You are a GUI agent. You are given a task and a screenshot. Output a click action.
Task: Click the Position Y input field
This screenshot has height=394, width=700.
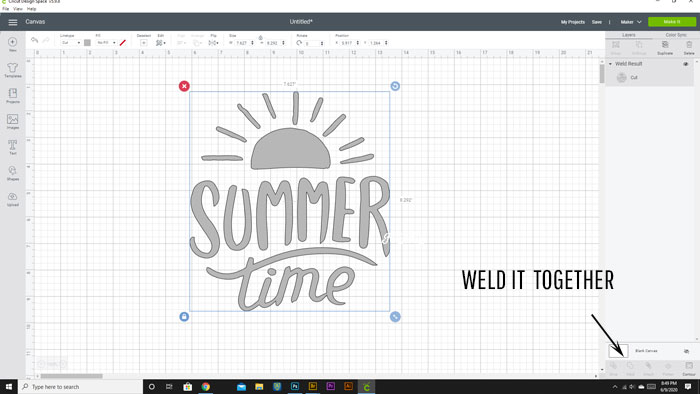click(379, 43)
